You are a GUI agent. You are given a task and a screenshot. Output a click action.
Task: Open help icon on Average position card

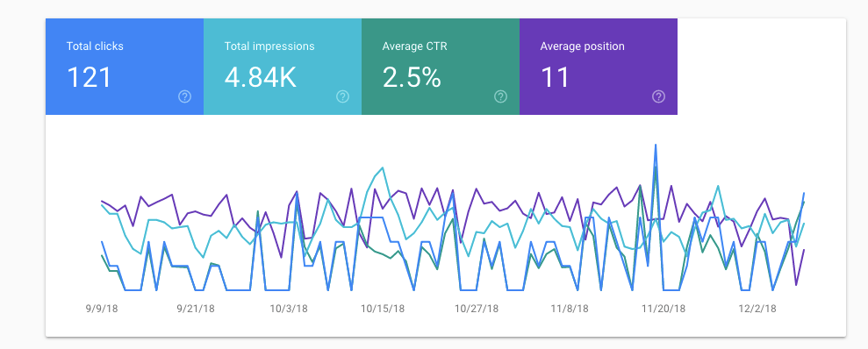(658, 96)
